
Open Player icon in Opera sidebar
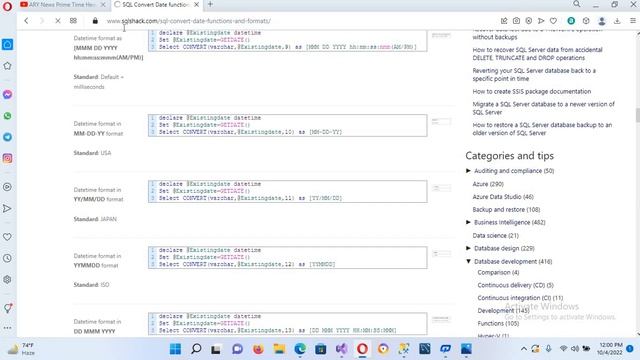click(7, 187)
